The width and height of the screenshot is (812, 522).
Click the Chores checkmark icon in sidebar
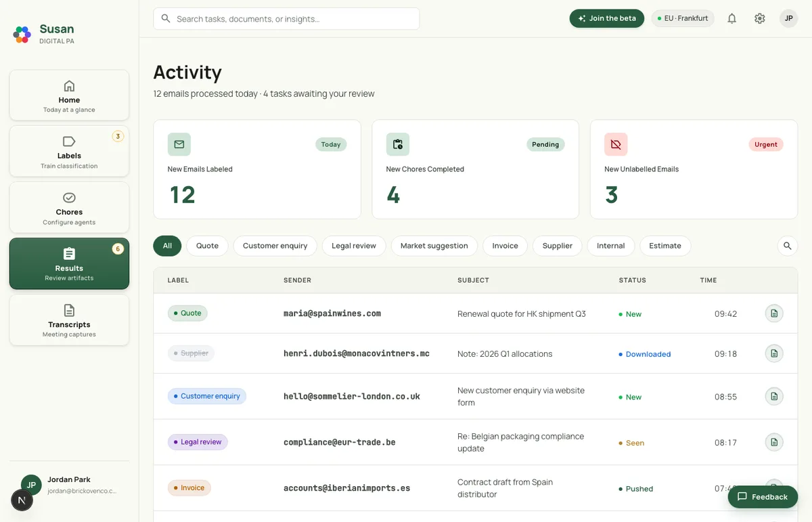pyautogui.click(x=69, y=198)
